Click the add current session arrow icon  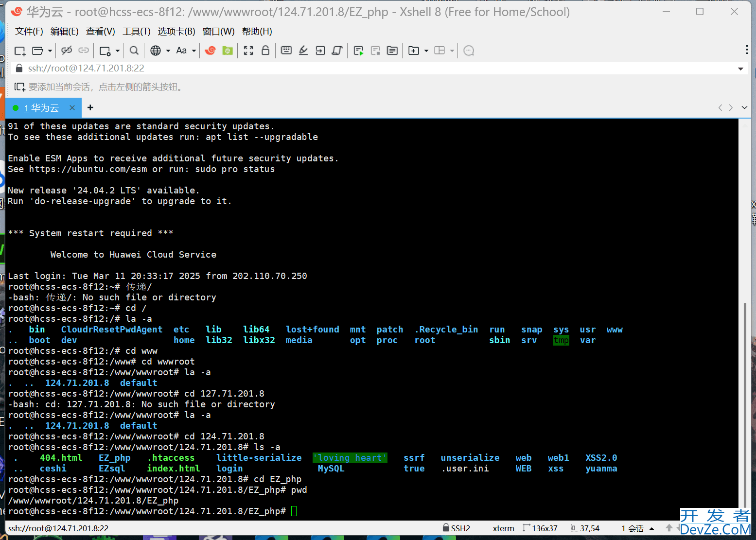19,87
